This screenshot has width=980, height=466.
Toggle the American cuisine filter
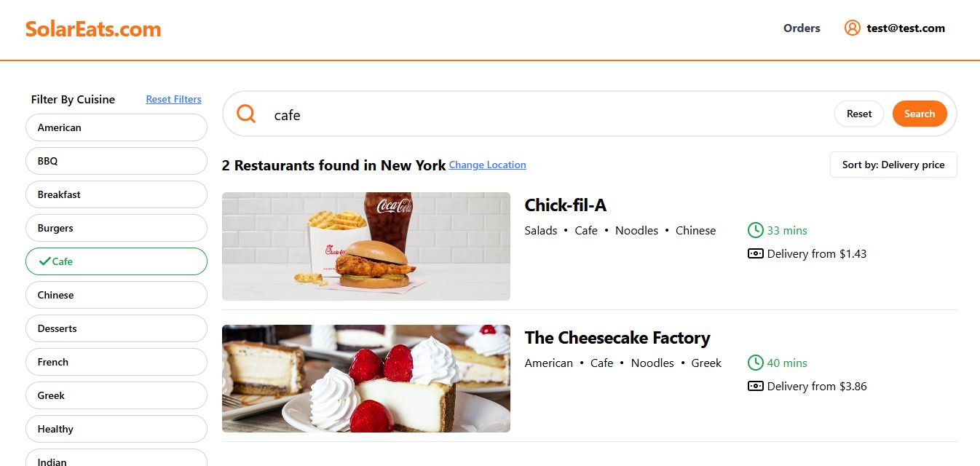[x=116, y=127]
